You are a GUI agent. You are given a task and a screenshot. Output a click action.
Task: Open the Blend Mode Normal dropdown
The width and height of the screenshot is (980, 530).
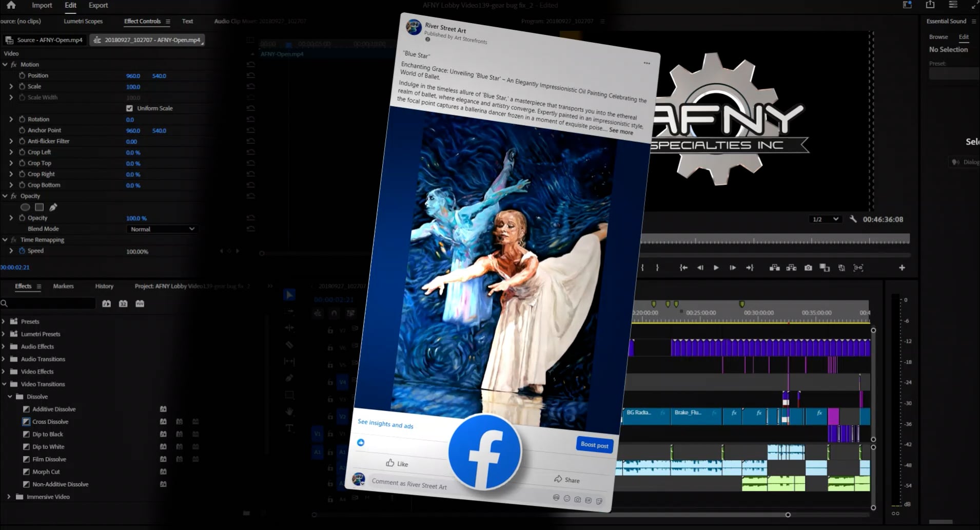(x=162, y=229)
